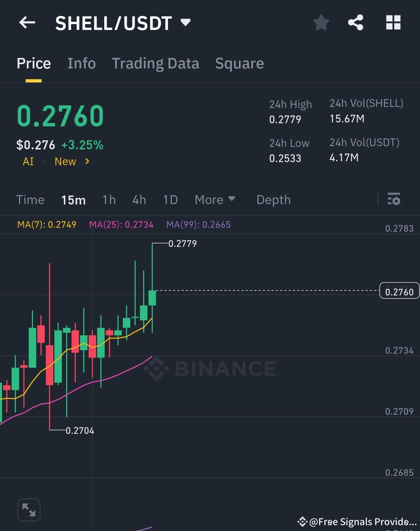Expand the More timeframes dropdown

pyautogui.click(x=215, y=199)
